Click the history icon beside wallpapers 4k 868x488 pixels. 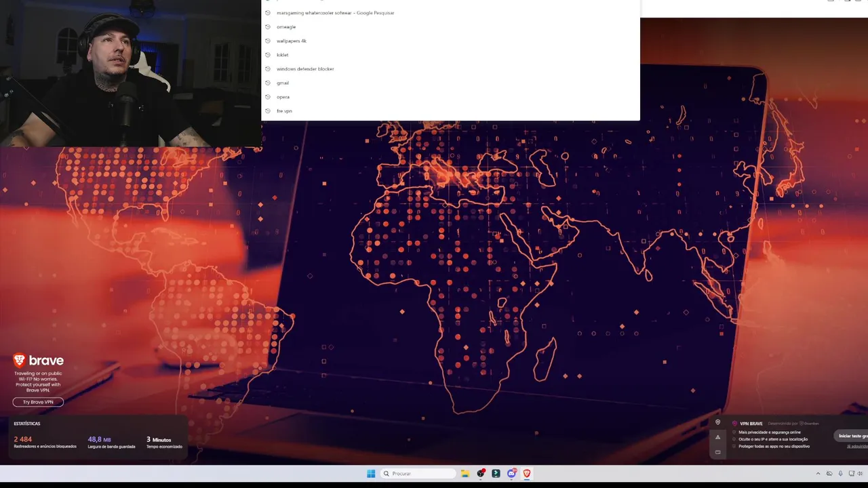click(268, 41)
